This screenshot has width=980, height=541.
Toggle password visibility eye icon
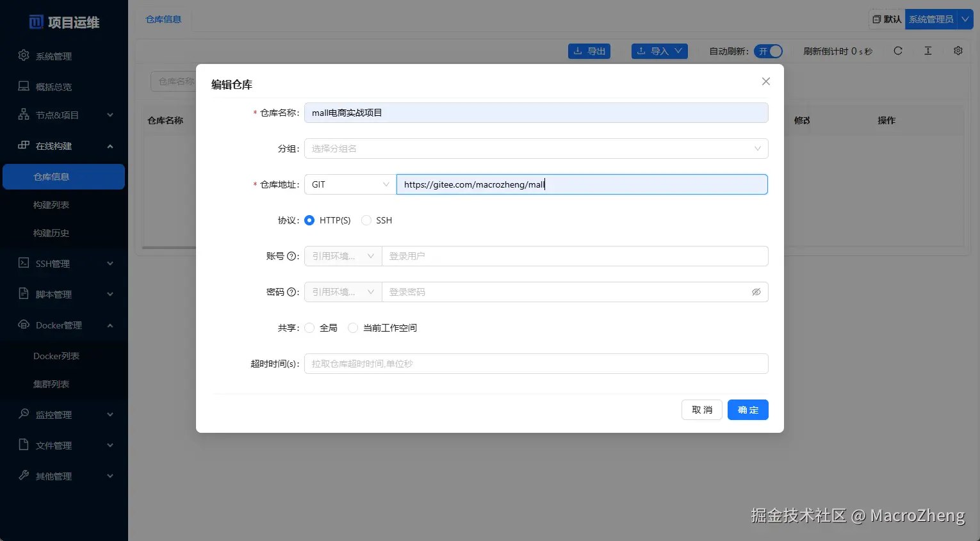click(x=756, y=292)
